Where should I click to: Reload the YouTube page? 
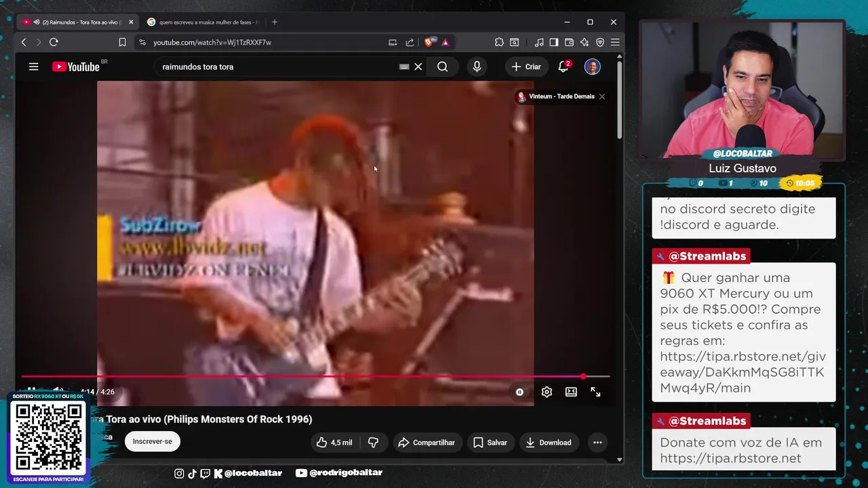54,42
